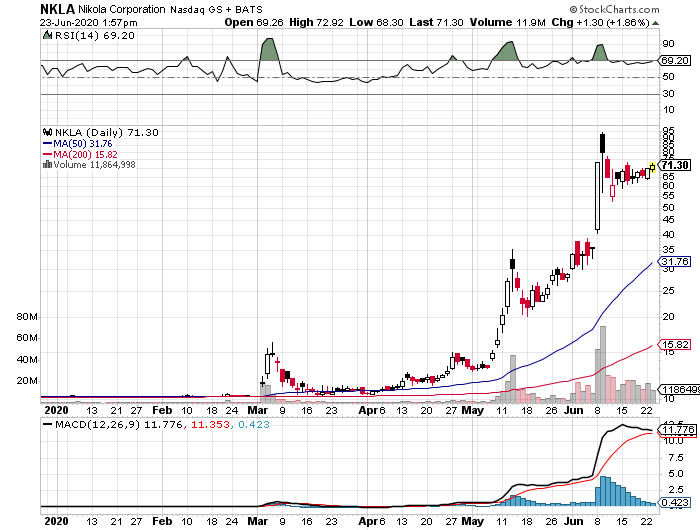Click the Nikola Corporation company name

pos(122,9)
